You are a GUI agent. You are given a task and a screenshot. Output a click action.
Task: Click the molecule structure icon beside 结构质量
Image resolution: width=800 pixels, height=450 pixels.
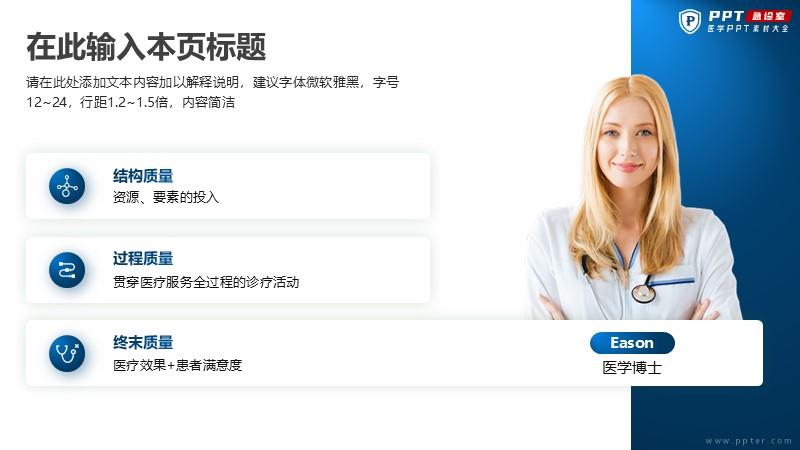click(67, 186)
